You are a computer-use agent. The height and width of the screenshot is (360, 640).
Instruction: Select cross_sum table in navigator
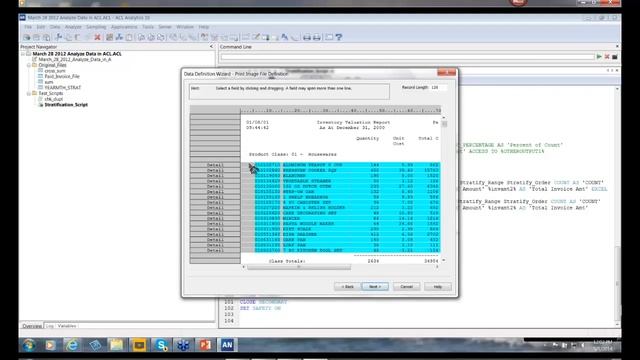point(55,71)
